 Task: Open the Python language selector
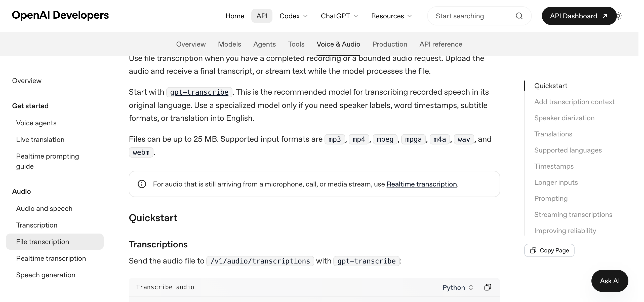(x=458, y=287)
